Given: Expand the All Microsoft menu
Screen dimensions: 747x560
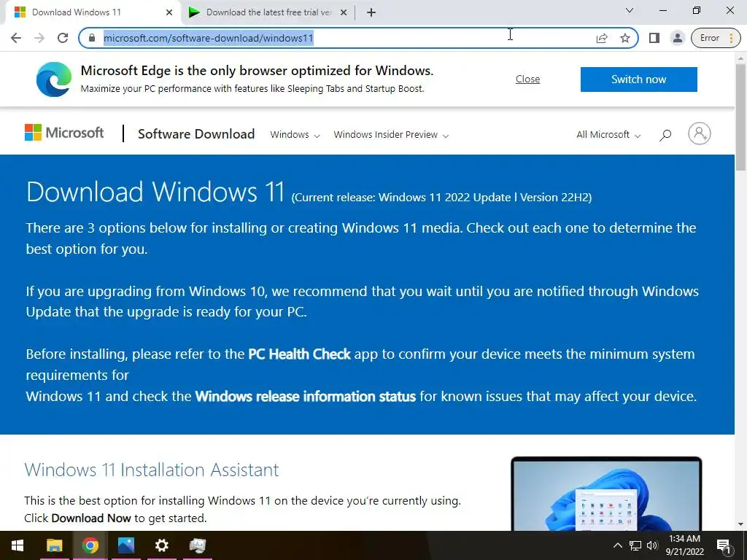Looking at the screenshot, I should 608,135.
